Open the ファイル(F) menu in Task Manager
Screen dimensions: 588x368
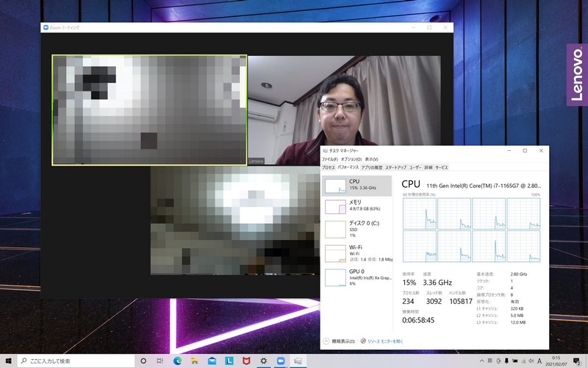[329, 159]
